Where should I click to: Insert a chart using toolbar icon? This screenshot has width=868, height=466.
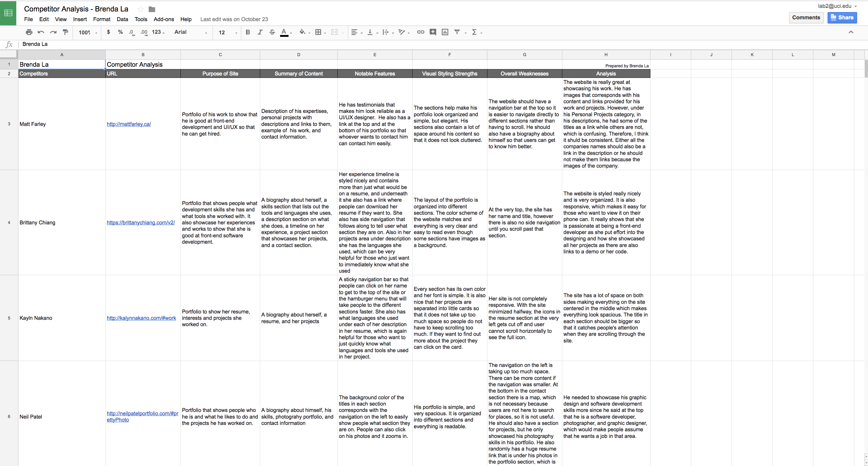(x=445, y=32)
